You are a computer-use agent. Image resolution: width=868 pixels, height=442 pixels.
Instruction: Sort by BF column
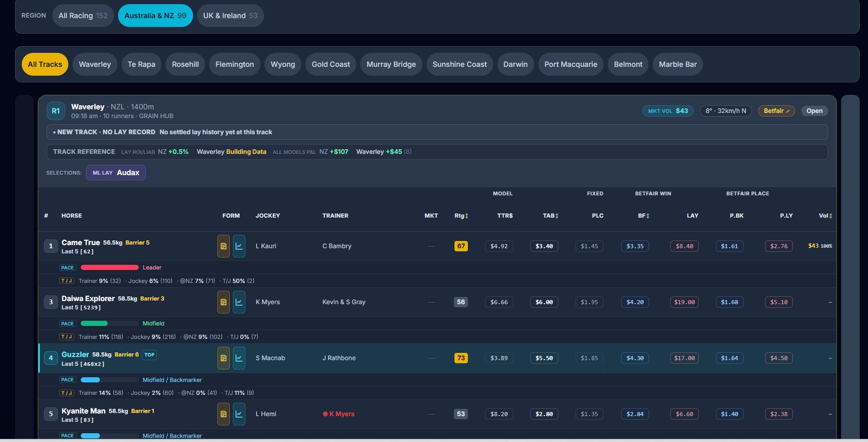[643, 216]
